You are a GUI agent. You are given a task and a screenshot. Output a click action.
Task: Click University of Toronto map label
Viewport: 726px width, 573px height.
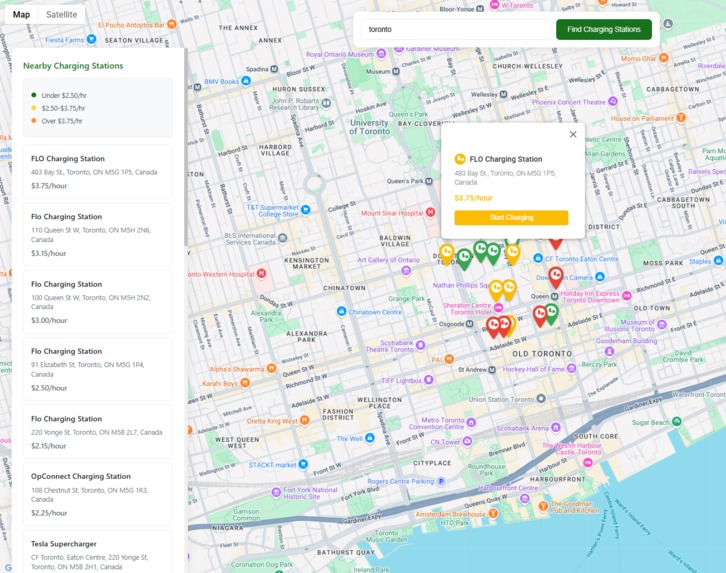tap(369, 127)
